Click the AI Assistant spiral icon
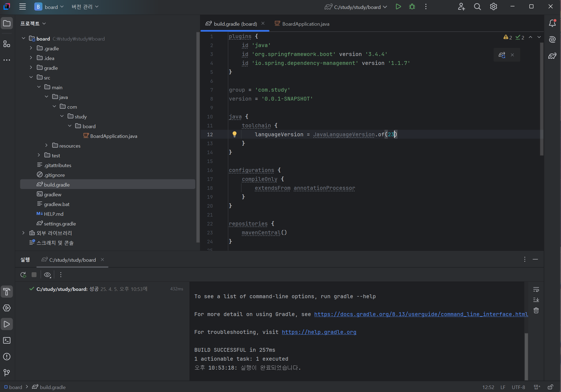The width and height of the screenshot is (561, 392). 552,40
